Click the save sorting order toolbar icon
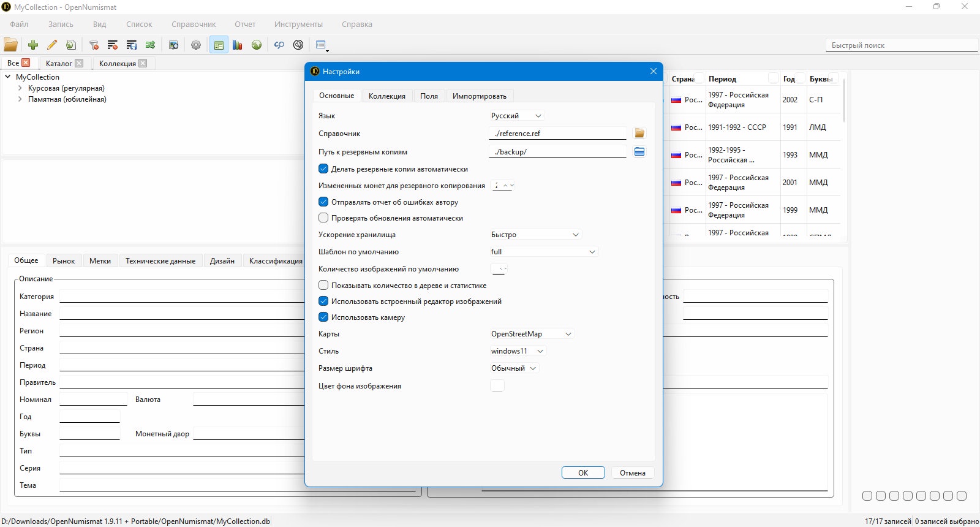 [x=132, y=45]
